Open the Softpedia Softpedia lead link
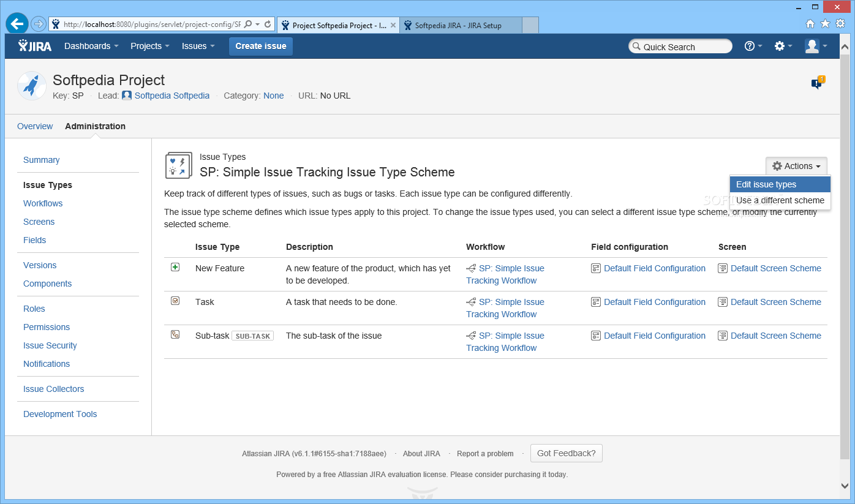This screenshot has width=855, height=504. (x=172, y=96)
